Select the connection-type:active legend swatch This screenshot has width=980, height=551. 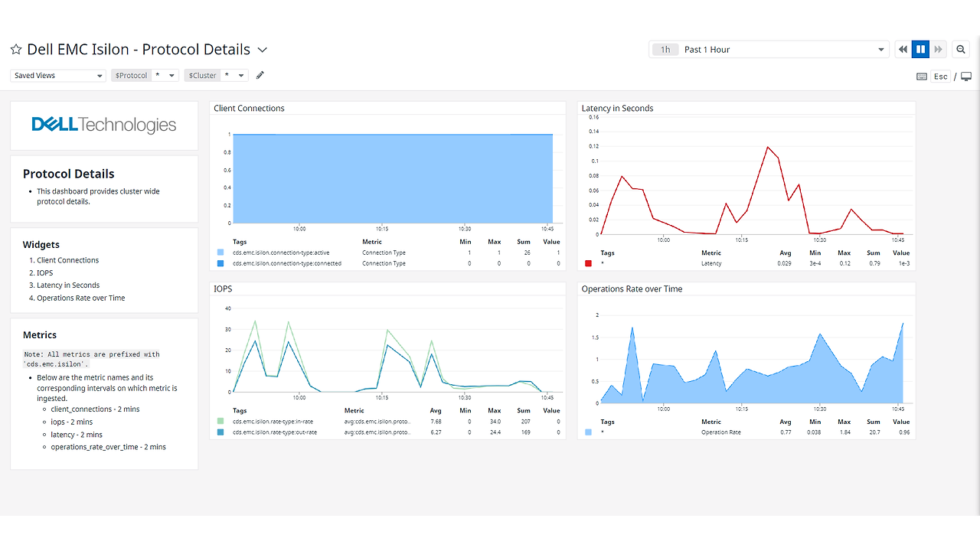coord(220,253)
